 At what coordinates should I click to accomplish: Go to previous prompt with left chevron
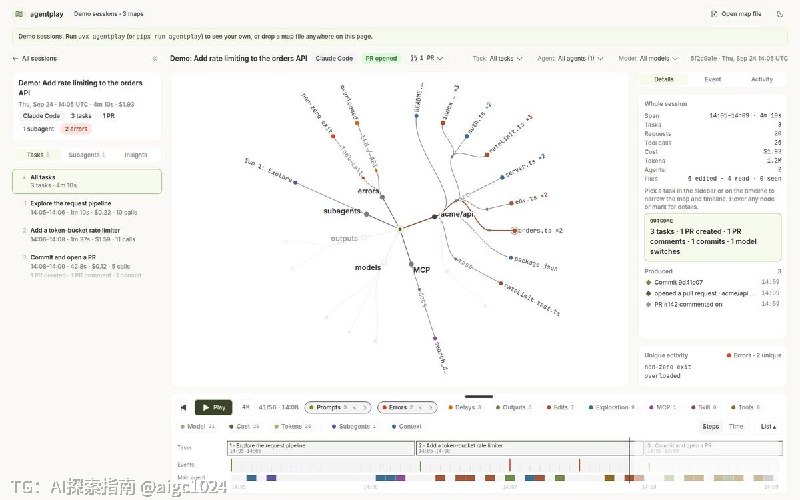[x=355, y=408]
